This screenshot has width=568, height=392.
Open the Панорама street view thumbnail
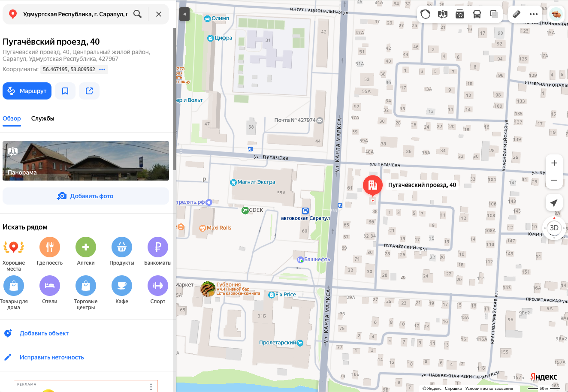pos(86,161)
